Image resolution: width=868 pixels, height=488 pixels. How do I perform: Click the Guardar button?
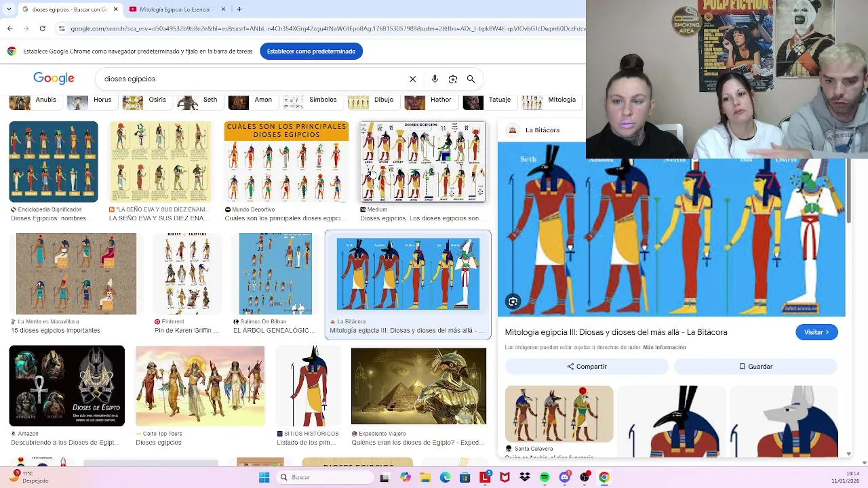pos(755,366)
